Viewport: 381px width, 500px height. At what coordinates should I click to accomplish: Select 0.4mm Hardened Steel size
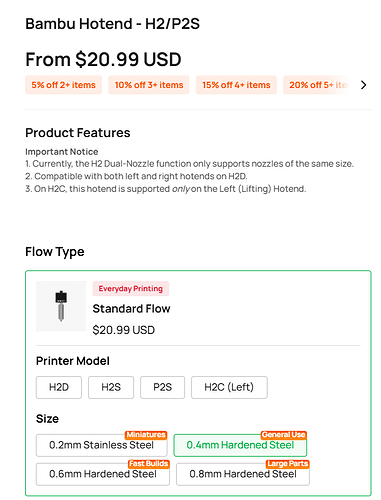click(x=240, y=445)
